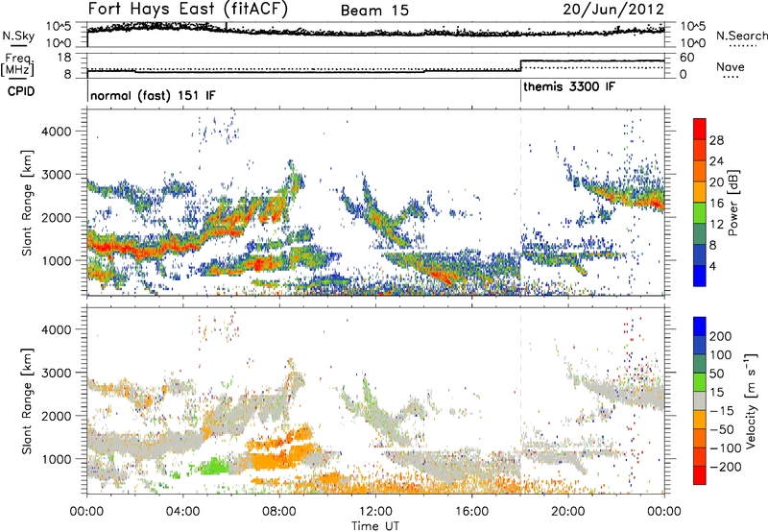Click the light green 12–16 dB power swatch

700,212
